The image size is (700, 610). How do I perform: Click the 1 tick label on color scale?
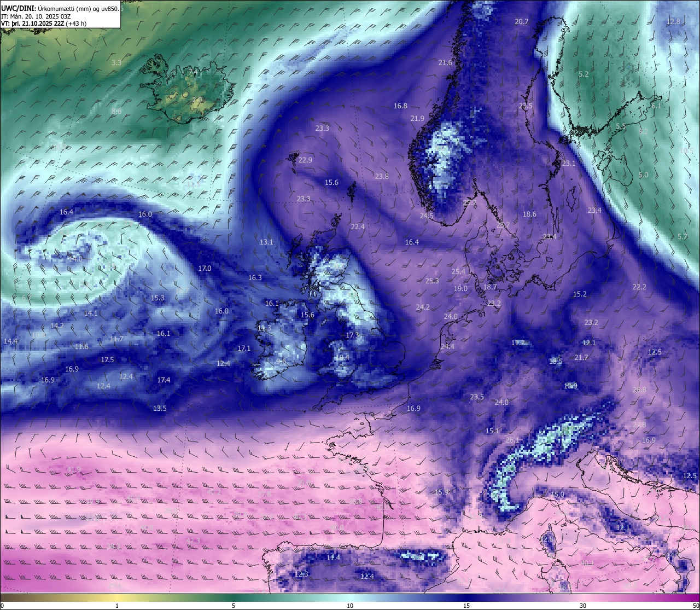117,606
